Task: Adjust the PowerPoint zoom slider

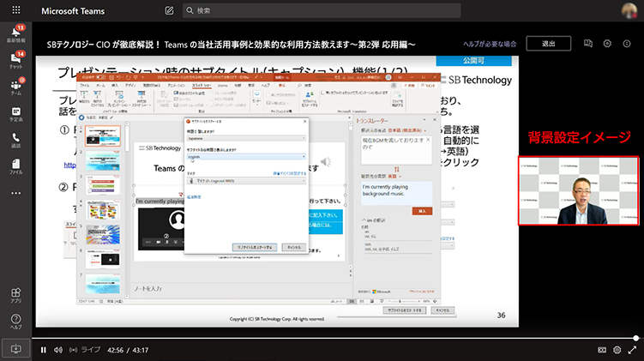Action: coord(403,302)
